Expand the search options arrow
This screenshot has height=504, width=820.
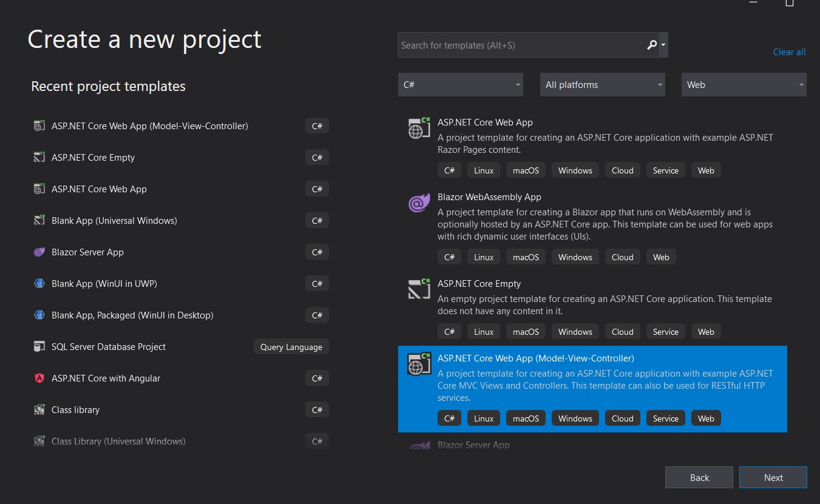(663, 45)
